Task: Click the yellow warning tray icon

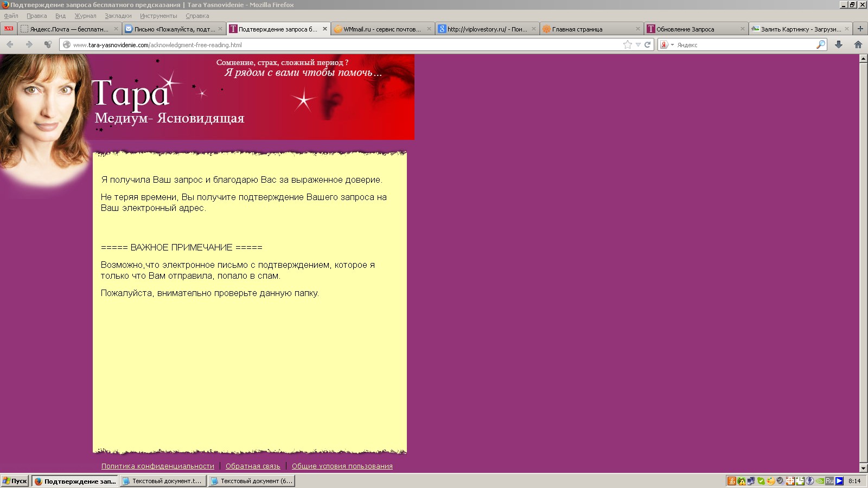Action: click(742, 481)
